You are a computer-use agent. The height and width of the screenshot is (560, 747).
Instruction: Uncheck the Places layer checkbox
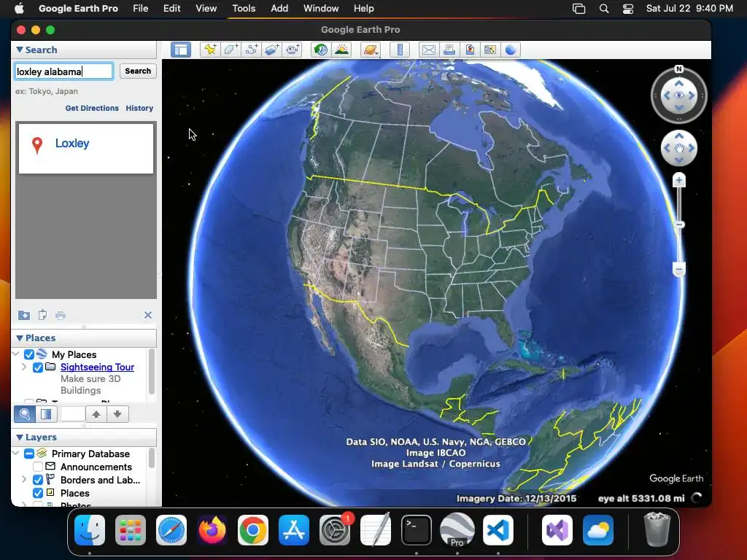tap(38, 493)
